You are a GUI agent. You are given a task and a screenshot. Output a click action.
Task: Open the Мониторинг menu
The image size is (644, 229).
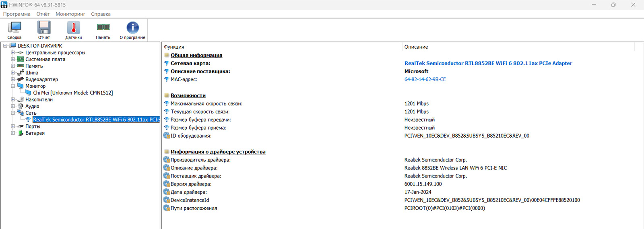point(70,14)
